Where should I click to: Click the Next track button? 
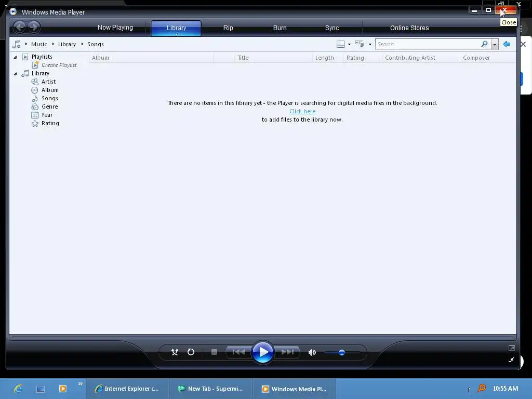[x=287, y=352]
